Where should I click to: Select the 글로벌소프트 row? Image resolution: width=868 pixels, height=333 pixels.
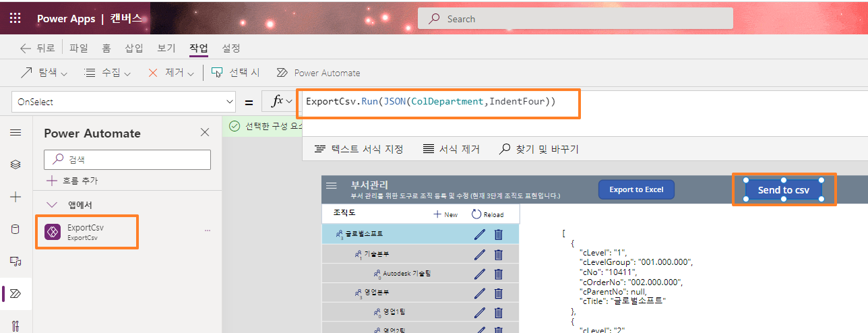coord(421,234)
